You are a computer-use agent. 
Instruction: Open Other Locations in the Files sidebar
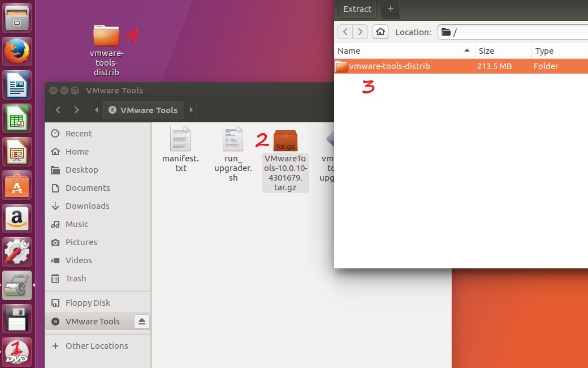tap(97, 346)
